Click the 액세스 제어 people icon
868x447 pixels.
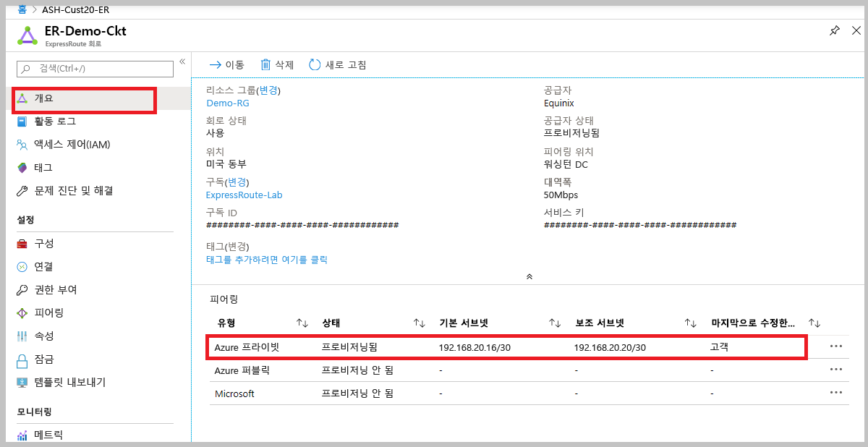click(22, 145)
